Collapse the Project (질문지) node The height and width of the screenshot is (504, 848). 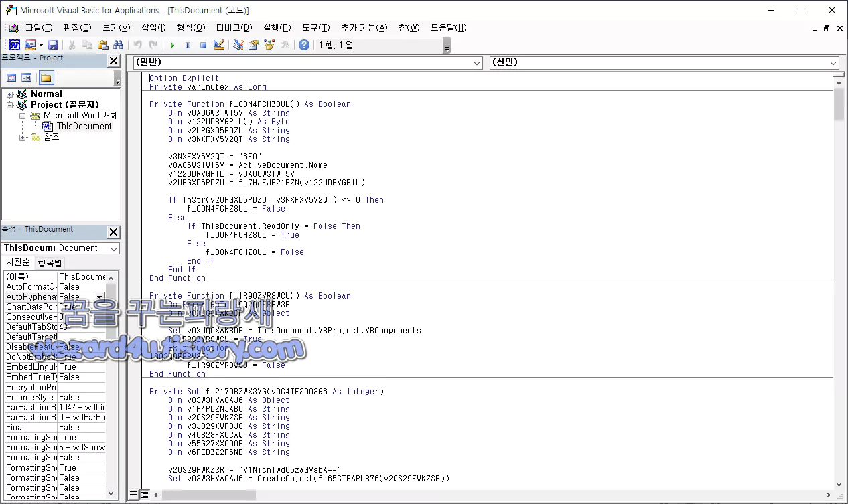tap(9, 105)
